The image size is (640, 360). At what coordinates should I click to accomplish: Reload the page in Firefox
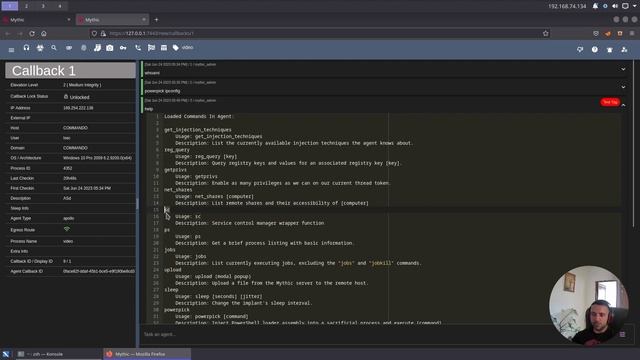(x=32, y=33)
